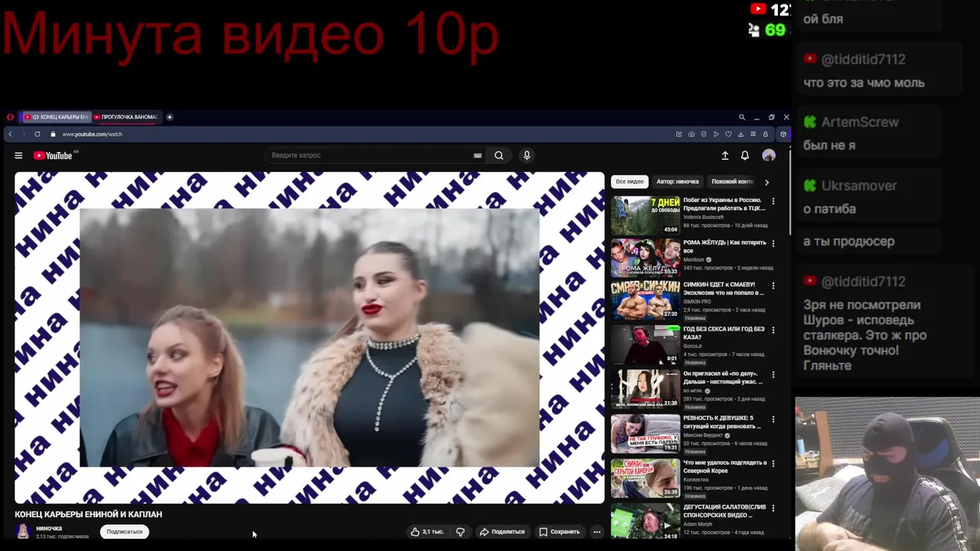Viewport: 980px width, 551px height.
Task: Click chat username ArtemScrew
Action: click(860, 122)
